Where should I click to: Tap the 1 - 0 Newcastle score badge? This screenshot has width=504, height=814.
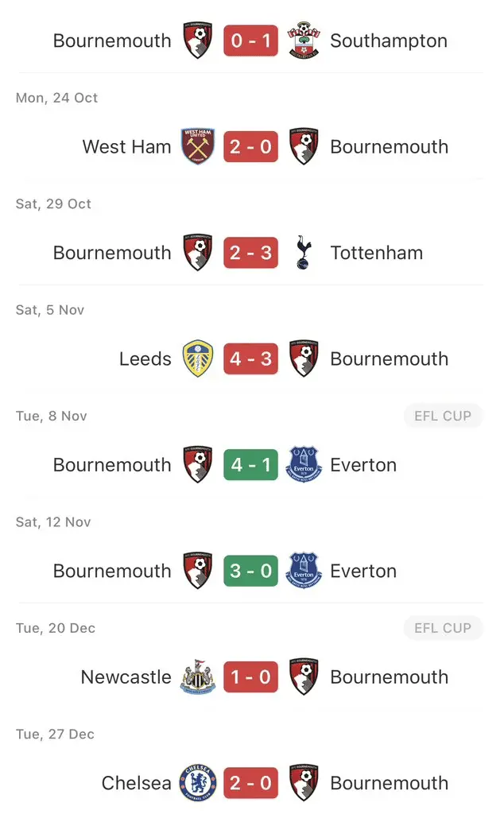250,677
